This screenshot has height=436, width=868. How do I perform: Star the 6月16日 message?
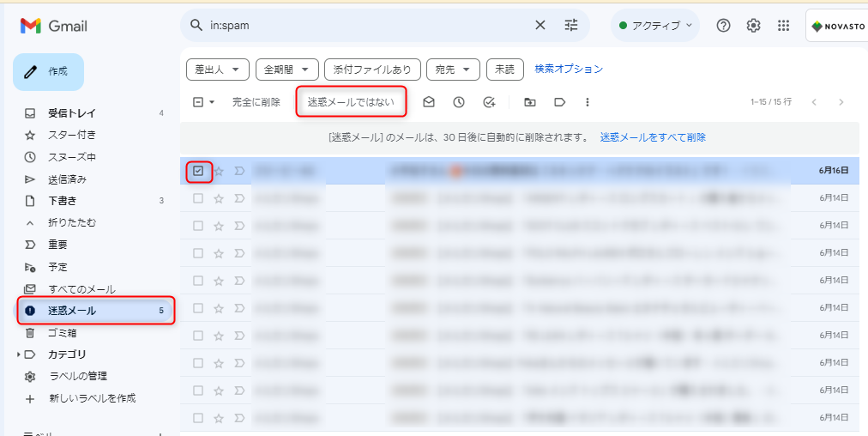219,171
